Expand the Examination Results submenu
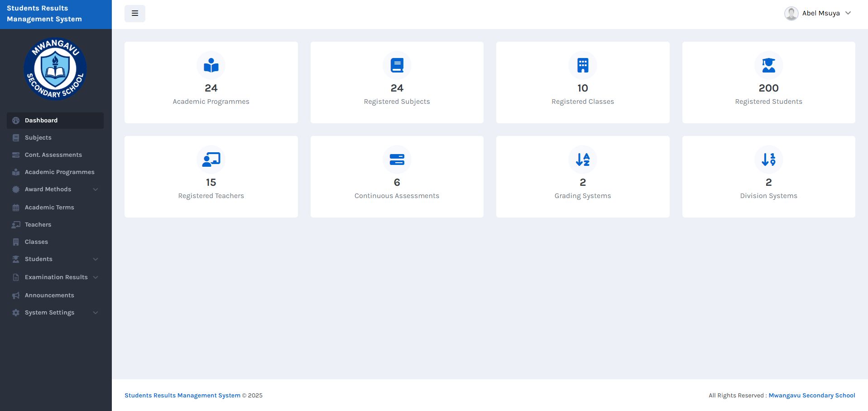Viewport: 868px width, 411px height. pos(55,277)
